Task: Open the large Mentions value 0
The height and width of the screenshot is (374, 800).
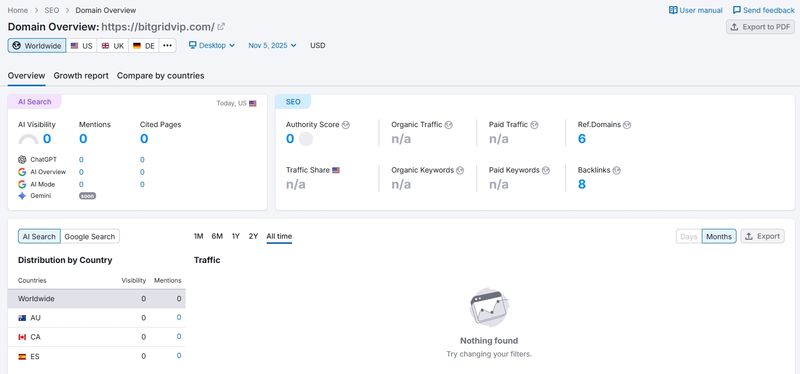Action: (83, 139)
